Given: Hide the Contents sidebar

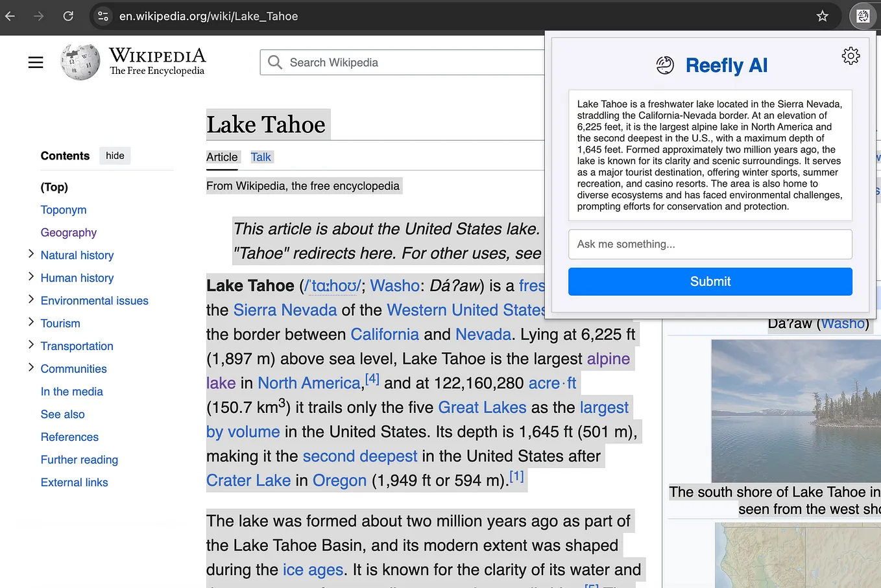Looking at the screenshot, I should point(115,156).
